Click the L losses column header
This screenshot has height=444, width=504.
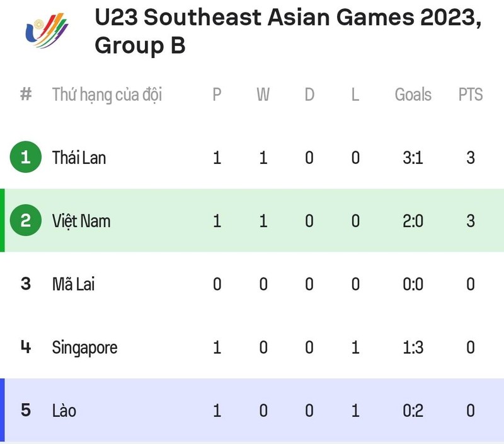tap(355, 94)
